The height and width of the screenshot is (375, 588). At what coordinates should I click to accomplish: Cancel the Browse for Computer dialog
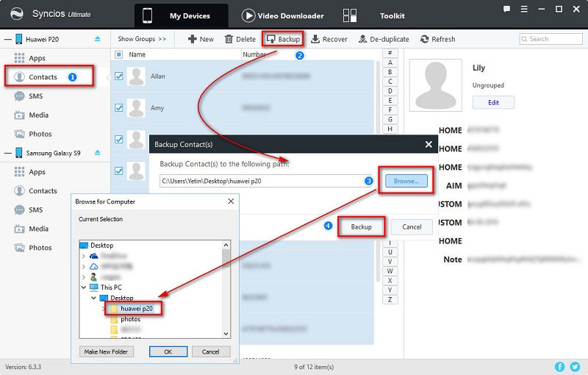click(210, 351)
